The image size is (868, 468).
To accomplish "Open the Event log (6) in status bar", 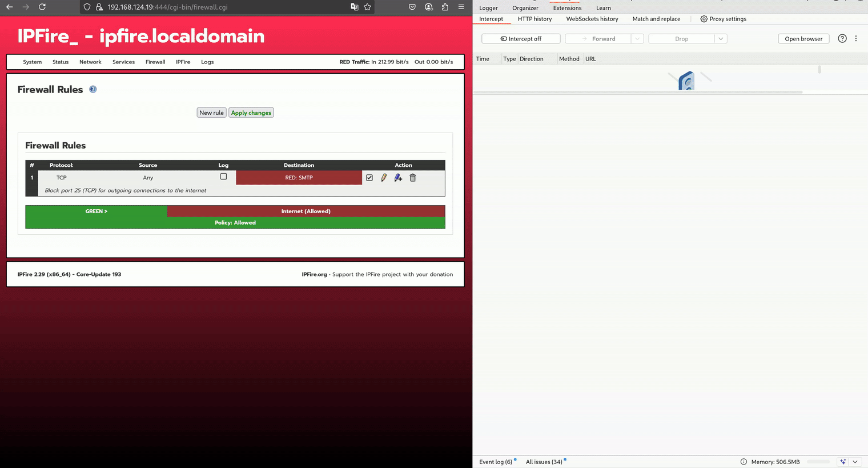I will 496,462.
